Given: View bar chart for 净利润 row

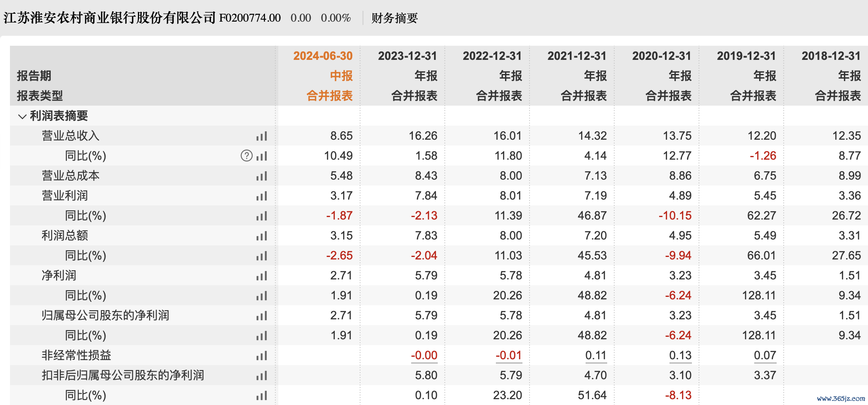Looking at the screenshot, I should click(x=262, y=276).
